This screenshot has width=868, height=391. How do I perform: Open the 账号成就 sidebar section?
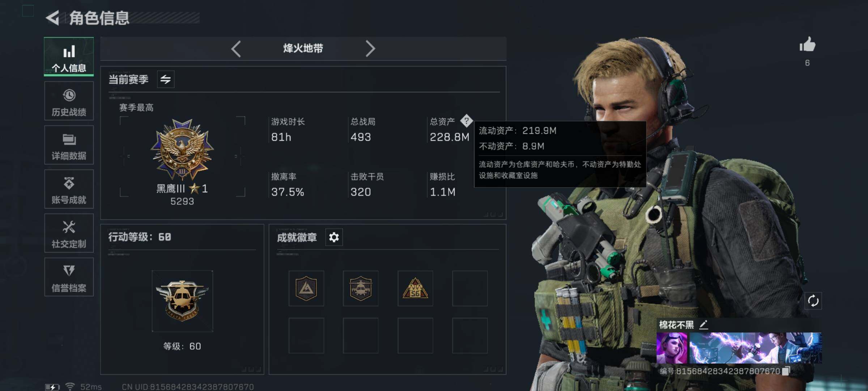(x=69, y=189)
